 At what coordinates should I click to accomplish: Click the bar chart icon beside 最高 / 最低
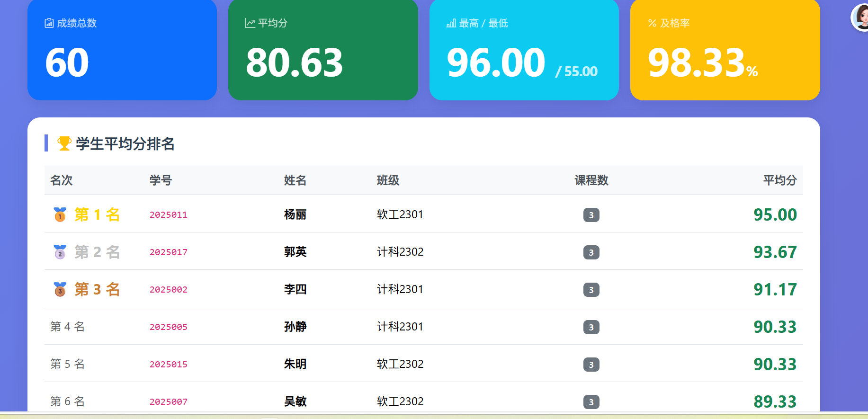pos(451,23)
